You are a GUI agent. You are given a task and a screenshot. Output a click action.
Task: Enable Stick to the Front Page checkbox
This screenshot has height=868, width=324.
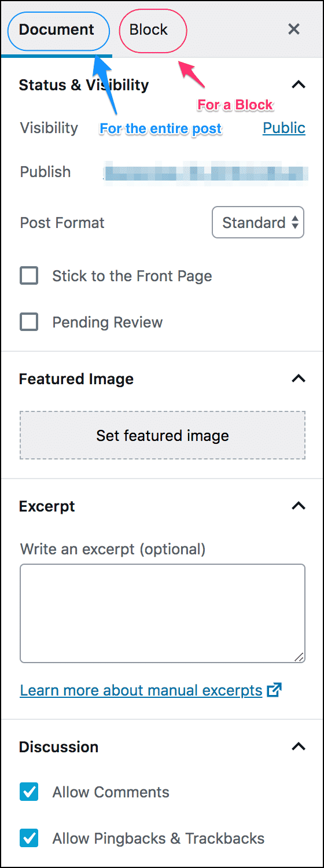29,276
